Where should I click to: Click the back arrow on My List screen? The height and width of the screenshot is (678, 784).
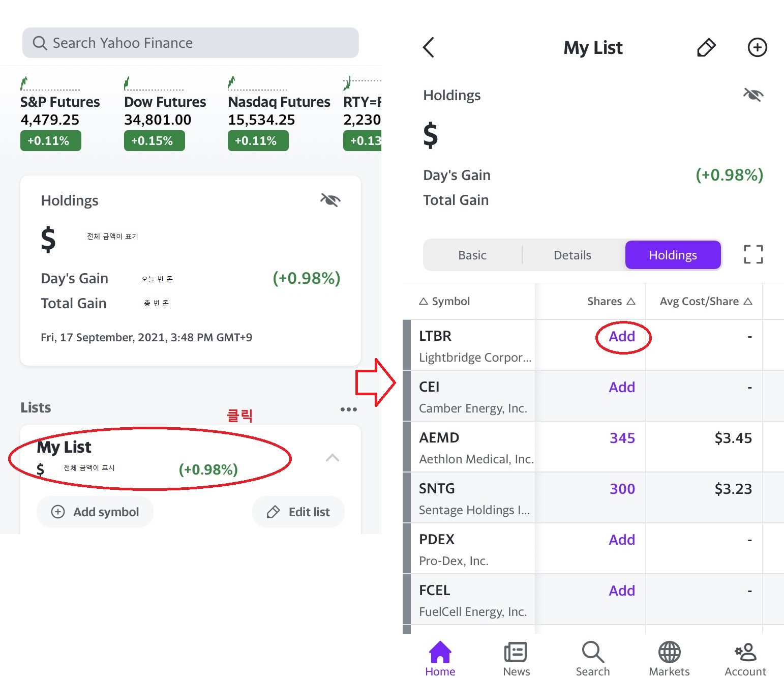pos(429,47)
